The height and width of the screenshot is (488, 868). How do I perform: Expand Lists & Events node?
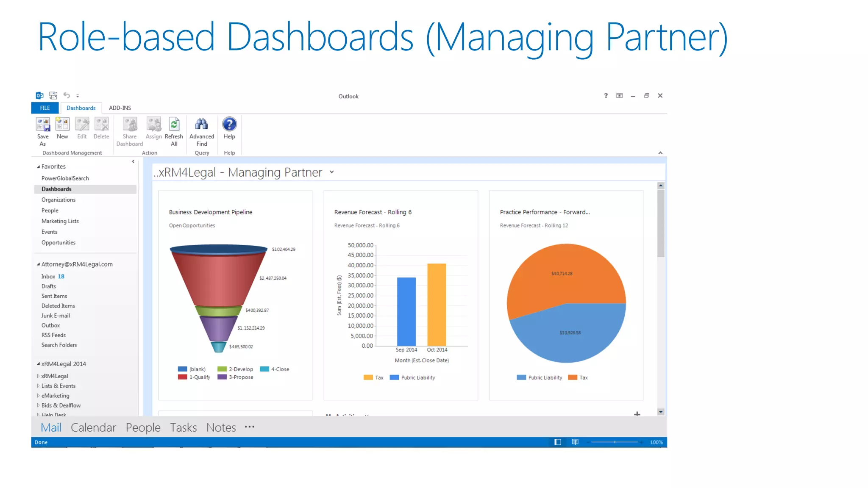click(38, 386)
